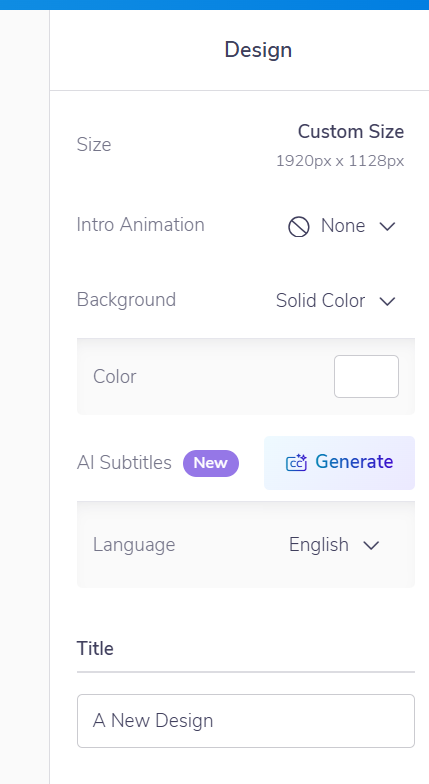Click the Color row label

114,376
